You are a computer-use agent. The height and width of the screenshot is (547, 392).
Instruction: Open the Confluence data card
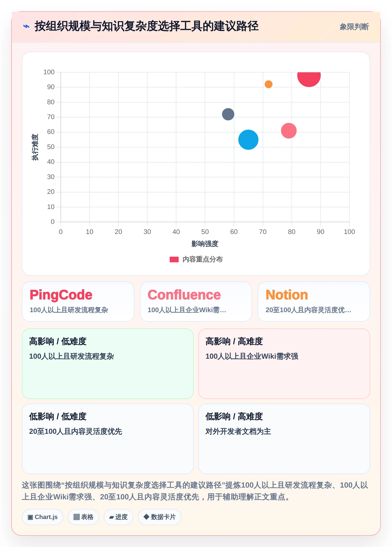coord(196,302)
